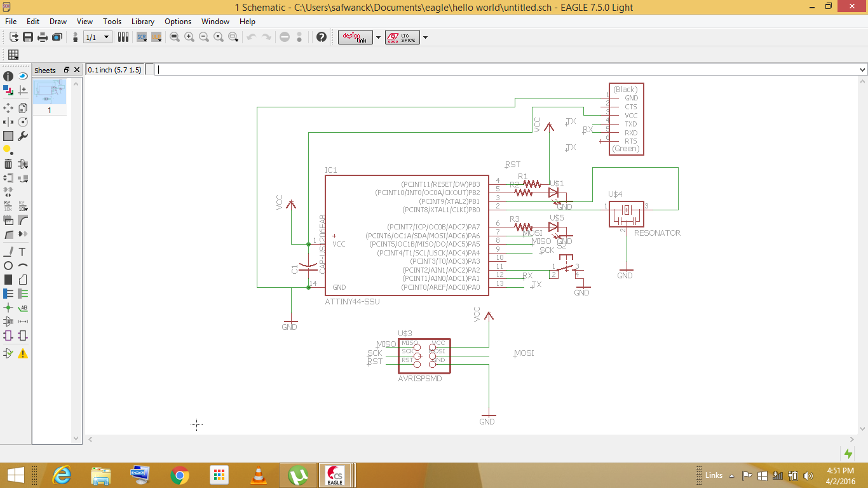Open the Display layers tool

pyautogui.click(x=8, y=91)
